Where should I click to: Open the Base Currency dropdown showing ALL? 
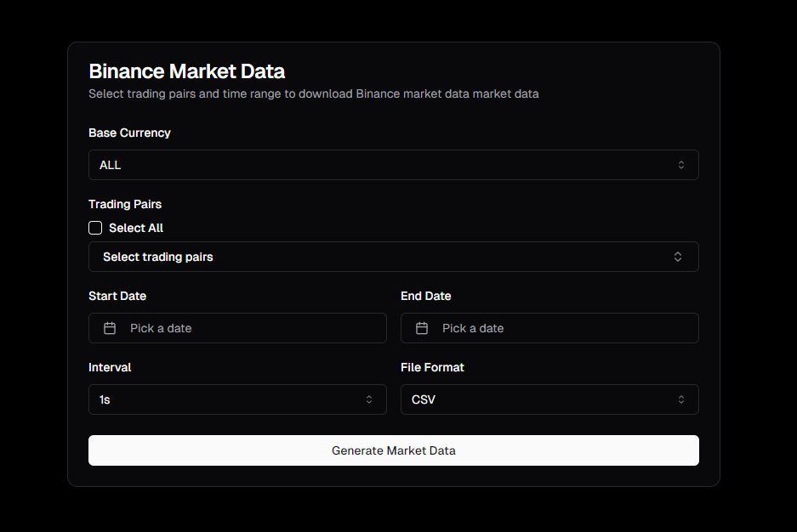pos(394,165)
